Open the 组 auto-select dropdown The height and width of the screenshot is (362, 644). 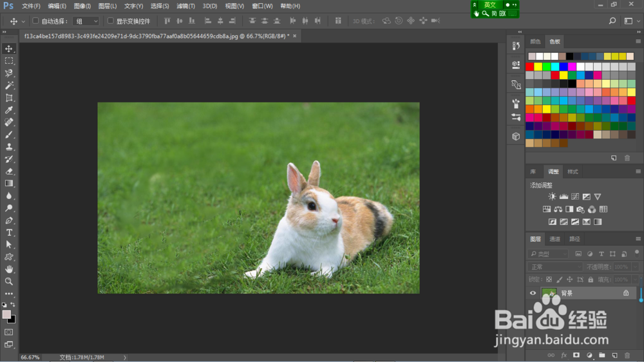tap(86, 21)
